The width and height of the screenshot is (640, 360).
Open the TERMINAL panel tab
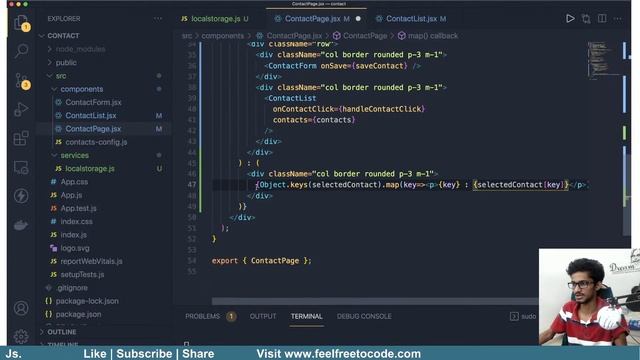click(x=307, y=316)
